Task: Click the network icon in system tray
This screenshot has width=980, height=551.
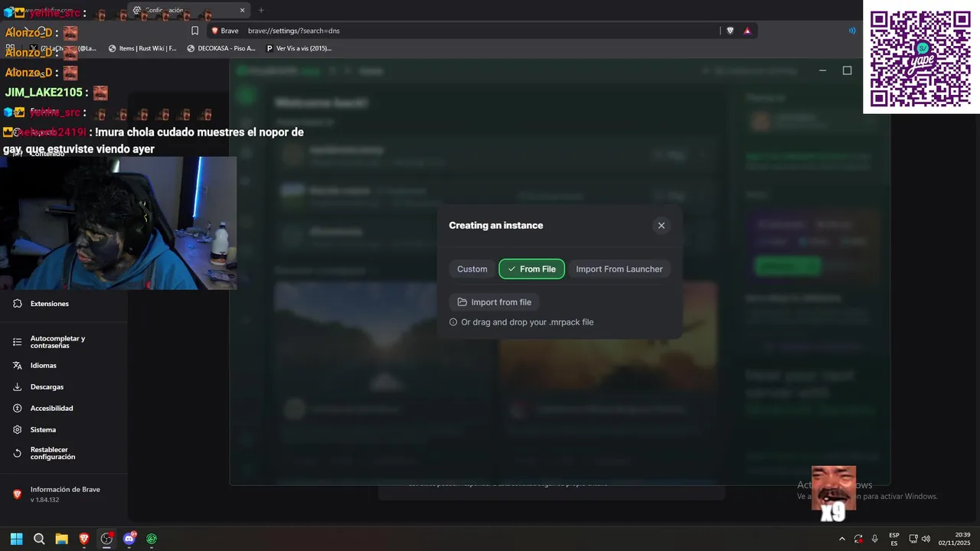Action: coord(913,539)
